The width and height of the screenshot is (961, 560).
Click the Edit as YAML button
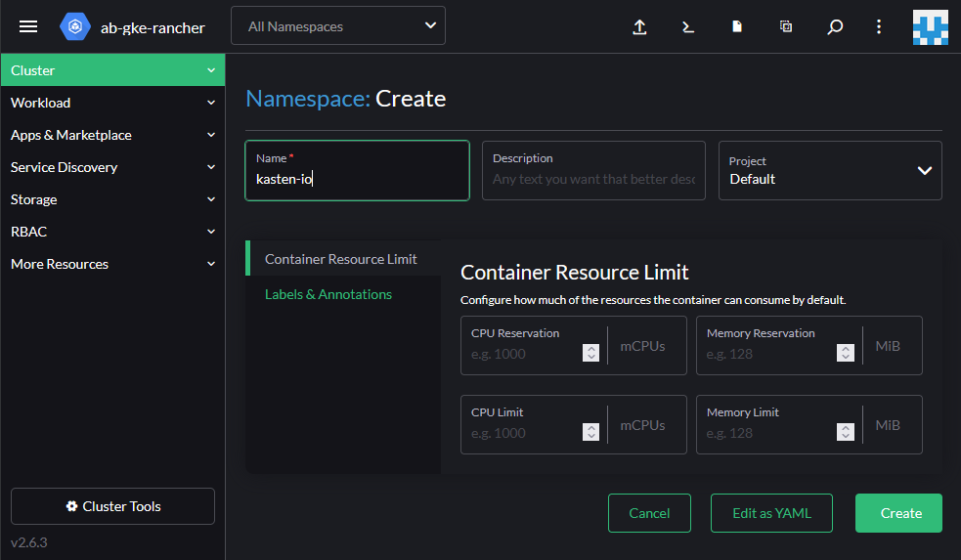coord(772,513)
